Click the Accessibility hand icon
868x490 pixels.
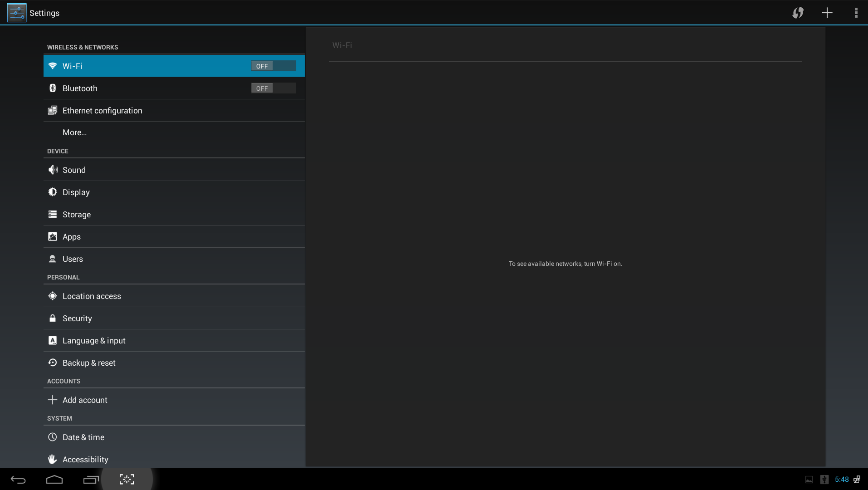pyautogui.click(x=53, y=459)
